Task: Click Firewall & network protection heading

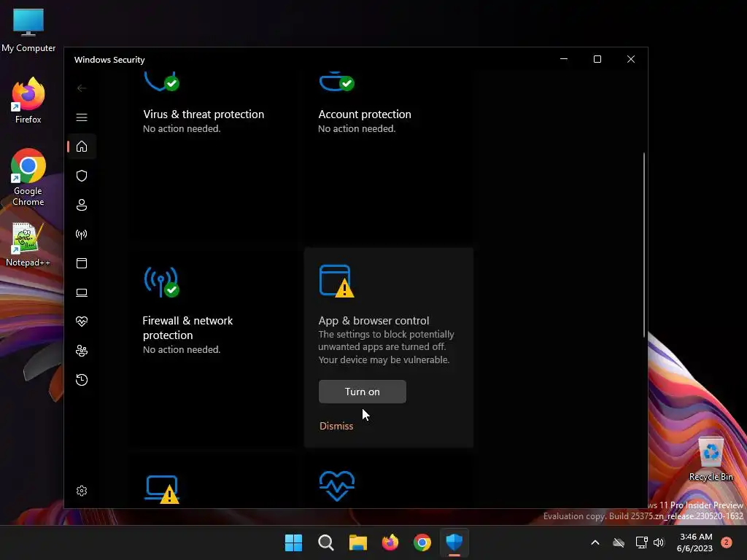Action: [187, 327]
